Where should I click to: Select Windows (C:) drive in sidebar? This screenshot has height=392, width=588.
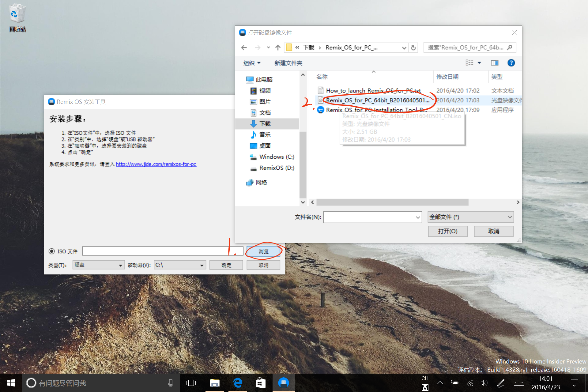272,157
